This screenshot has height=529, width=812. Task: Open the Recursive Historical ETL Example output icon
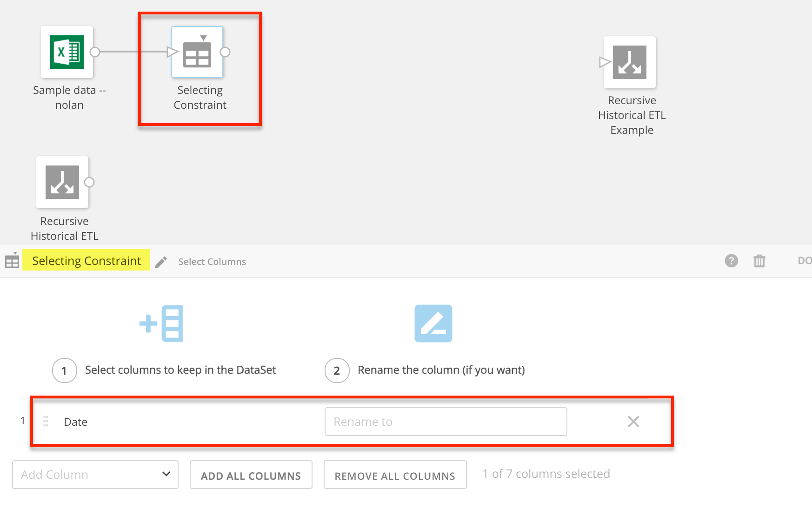(x=630, y=62)
